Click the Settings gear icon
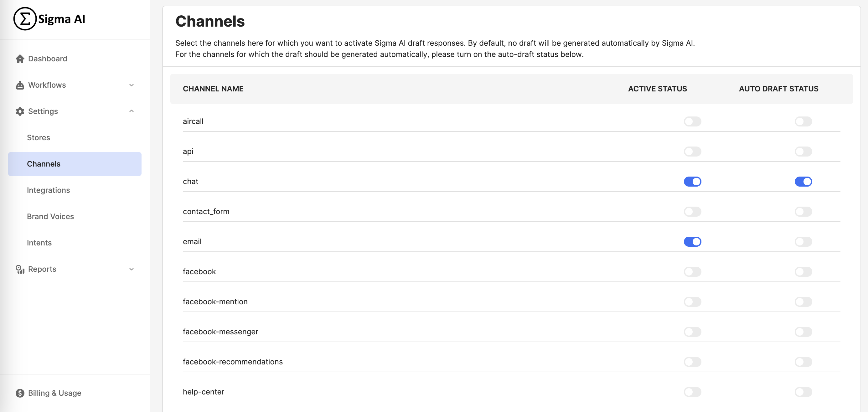The image size is (868, 412). 20,111
